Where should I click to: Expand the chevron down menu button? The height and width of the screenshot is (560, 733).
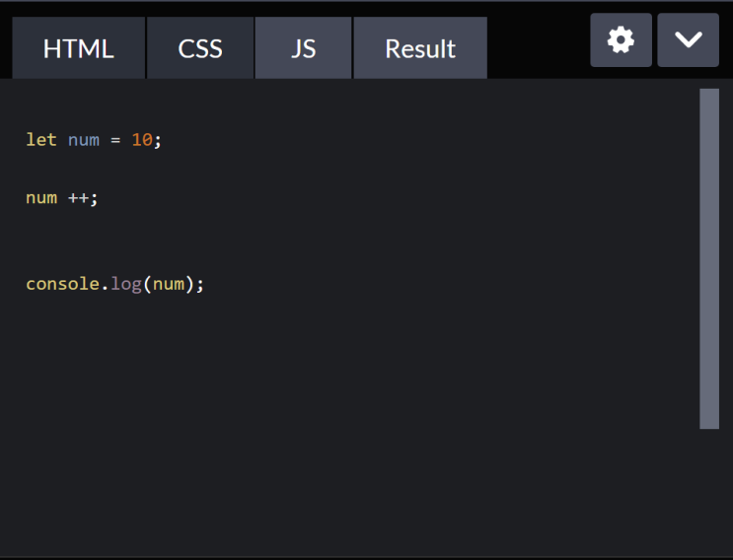tap(689, 40)
